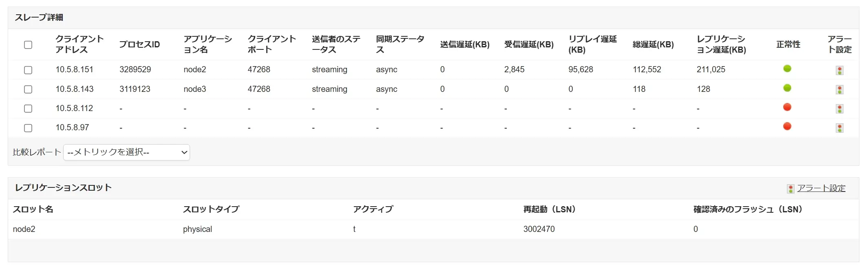This screenshot has width=868, height=265.
Task: Open alert settings icon for 10.5.8.143
Action: click(839, 89)
